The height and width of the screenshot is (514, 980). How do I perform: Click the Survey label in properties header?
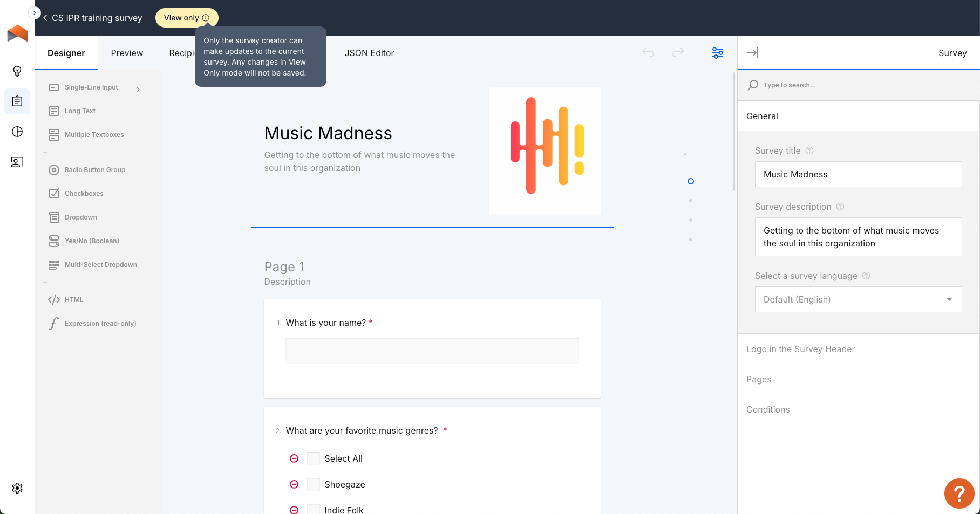952,53
